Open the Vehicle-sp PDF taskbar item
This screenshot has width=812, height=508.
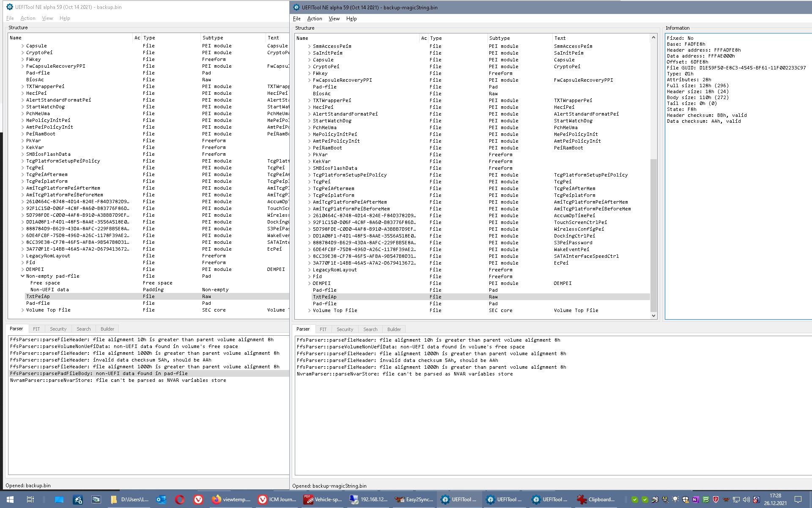coord(323,500)
